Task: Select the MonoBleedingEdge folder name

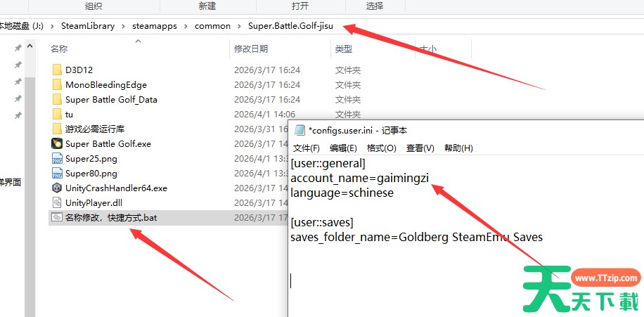Action: 106,85
